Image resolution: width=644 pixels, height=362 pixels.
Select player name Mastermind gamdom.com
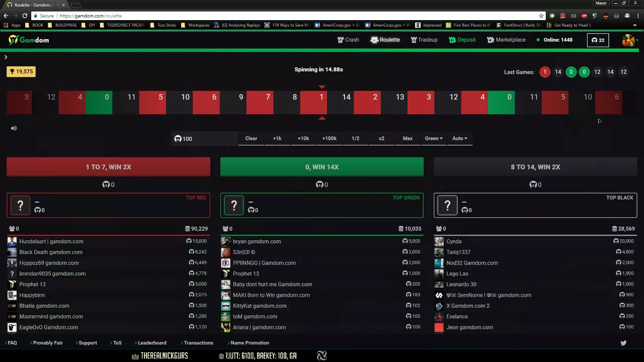(51, 317)
